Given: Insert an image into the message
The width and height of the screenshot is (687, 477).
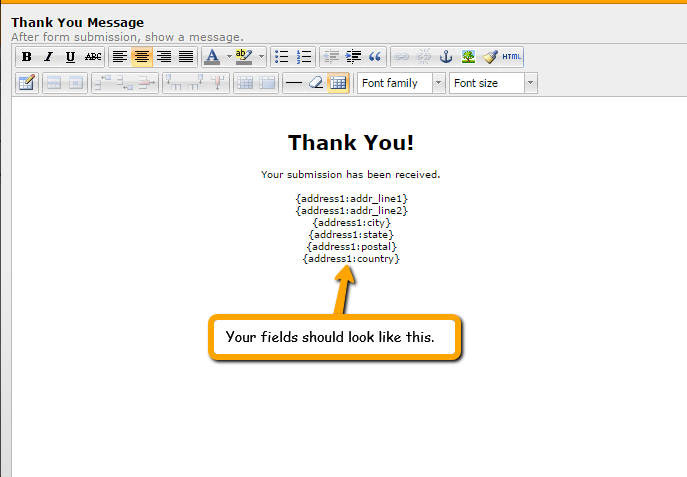Looking at the screenshot, I should (x=468, y=57).
